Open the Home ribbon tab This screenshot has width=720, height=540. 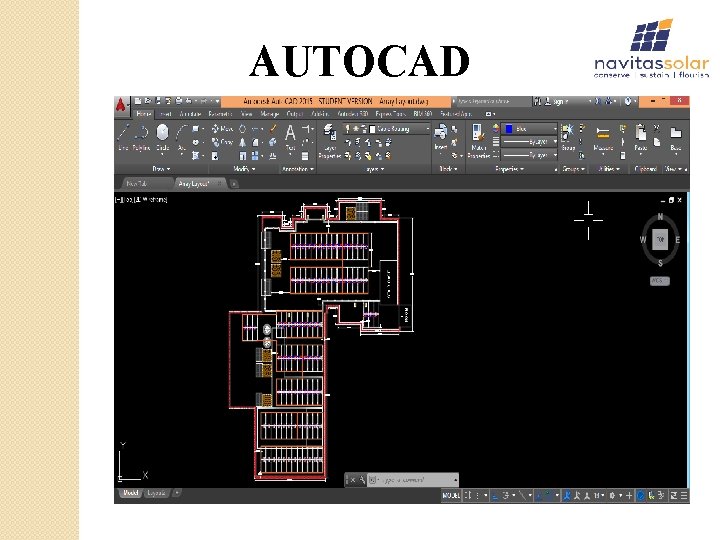click(144, 114)
